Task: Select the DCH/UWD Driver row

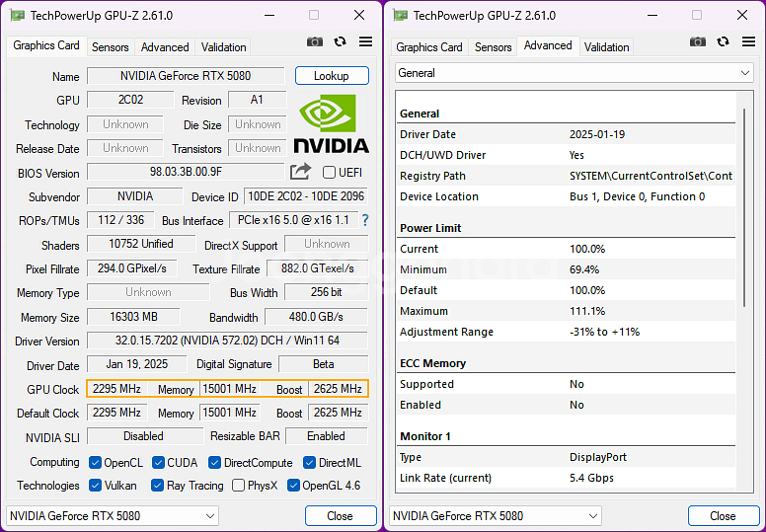Action: 567,155
